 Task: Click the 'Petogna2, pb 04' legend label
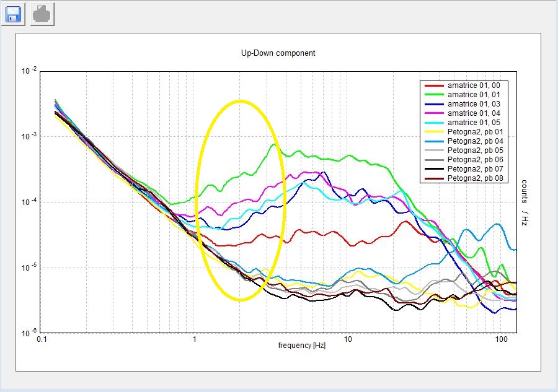(x=475, y=141)
